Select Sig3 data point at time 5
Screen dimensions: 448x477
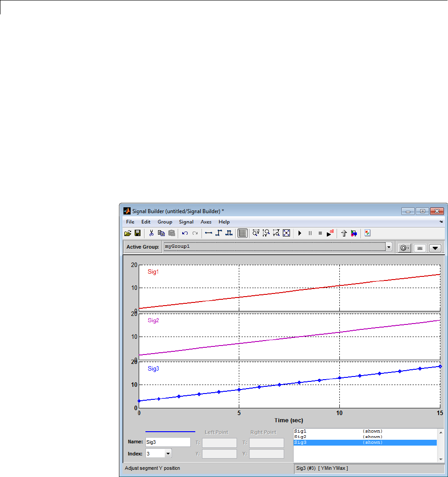[x=239, y=389]
